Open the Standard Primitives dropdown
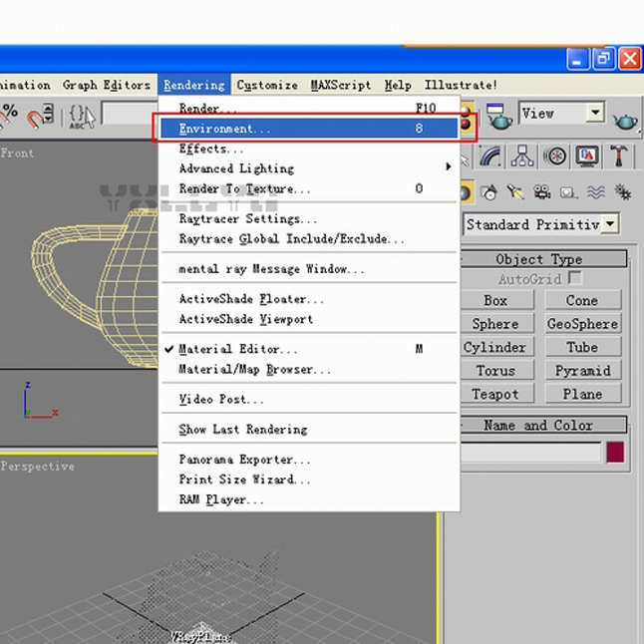Viewport: 644px width, 644px height. tap(610, 224)
